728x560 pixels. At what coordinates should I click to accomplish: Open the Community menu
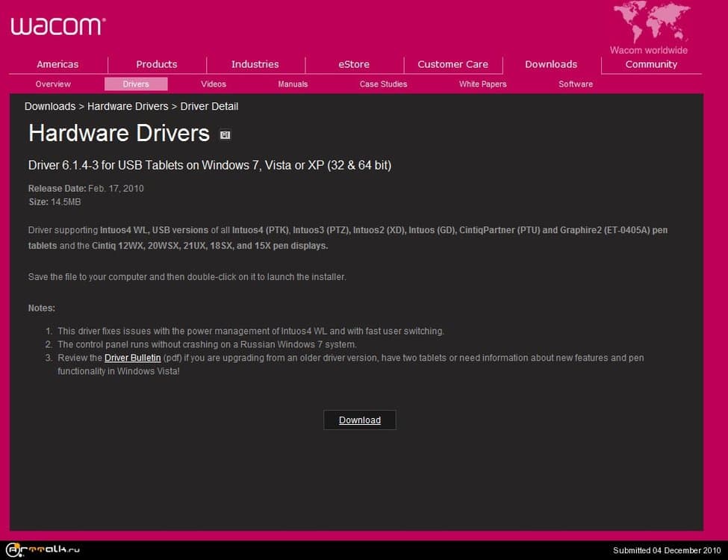[x=651, y=64]
